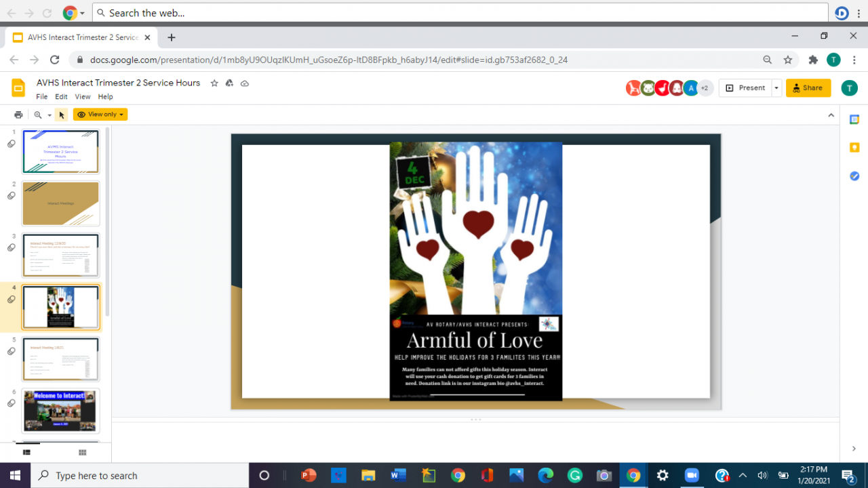Expand the Present options dropdown arrow
This screenshot has width=868, height=488.
[776, 88]
